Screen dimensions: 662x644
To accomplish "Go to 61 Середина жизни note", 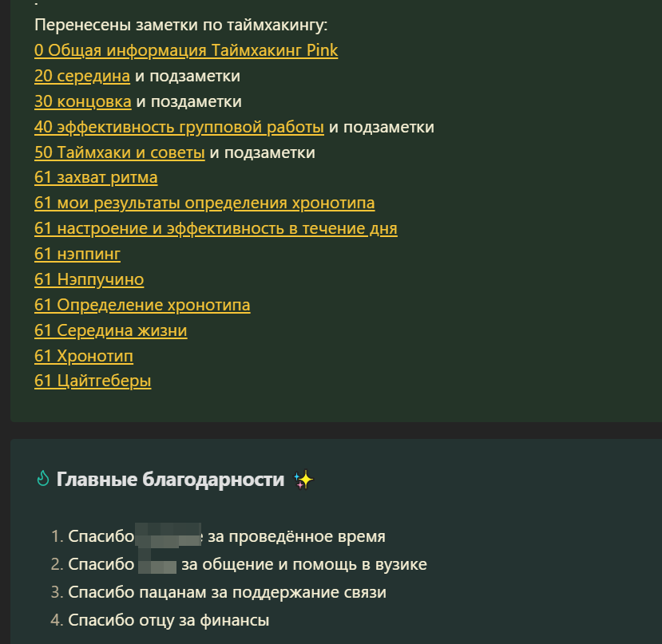I will 111,330.
